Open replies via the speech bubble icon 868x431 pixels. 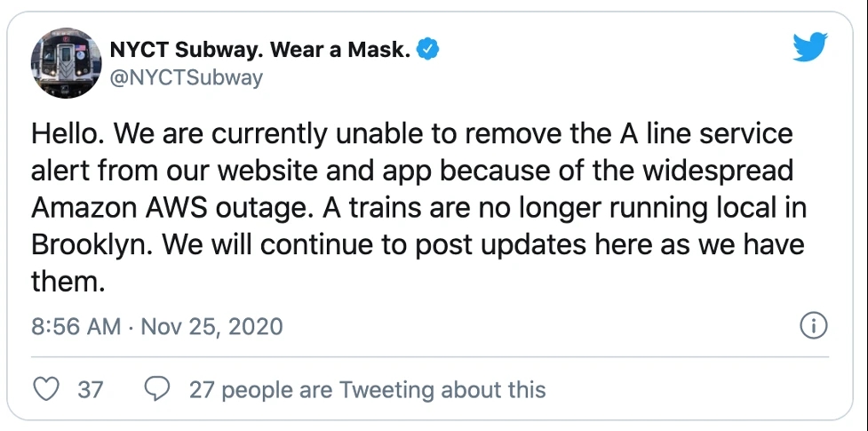click(156, 389)
